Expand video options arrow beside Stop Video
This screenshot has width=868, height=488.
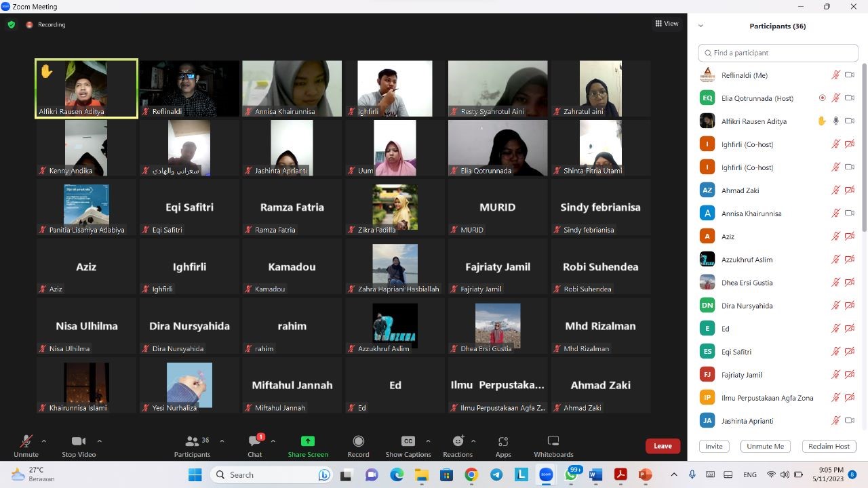point(100,441)
